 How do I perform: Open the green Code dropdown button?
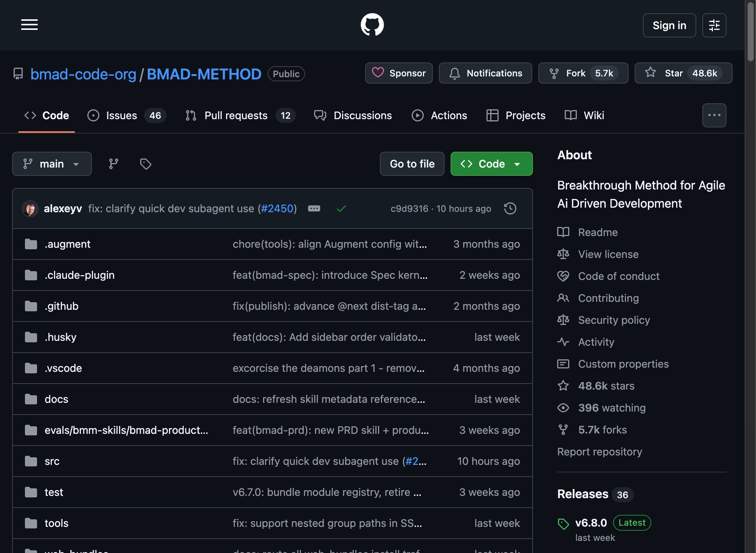(491, 164)
